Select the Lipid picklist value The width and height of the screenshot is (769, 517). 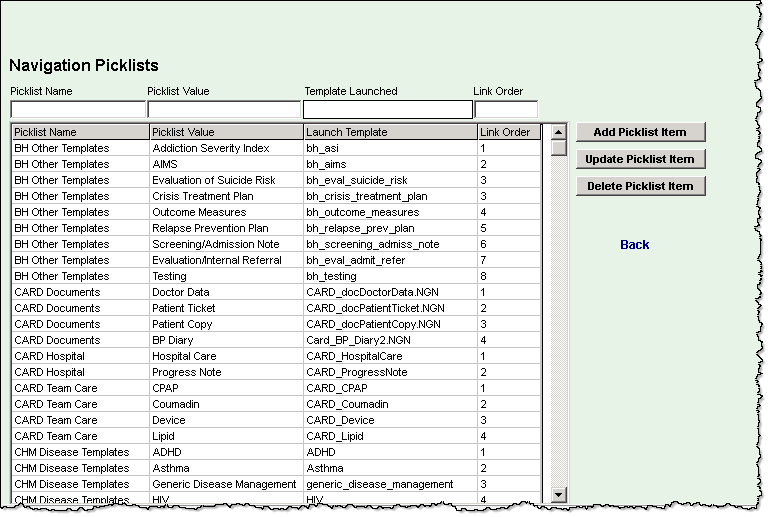(x=226, y=436)
